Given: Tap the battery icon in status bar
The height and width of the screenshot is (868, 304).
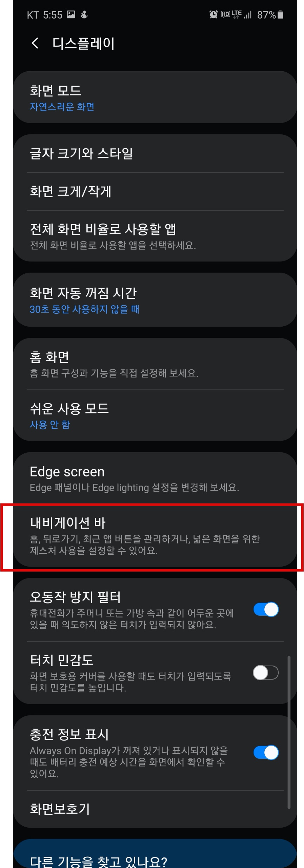Looking at the screenshot, I should coord(280,14).
